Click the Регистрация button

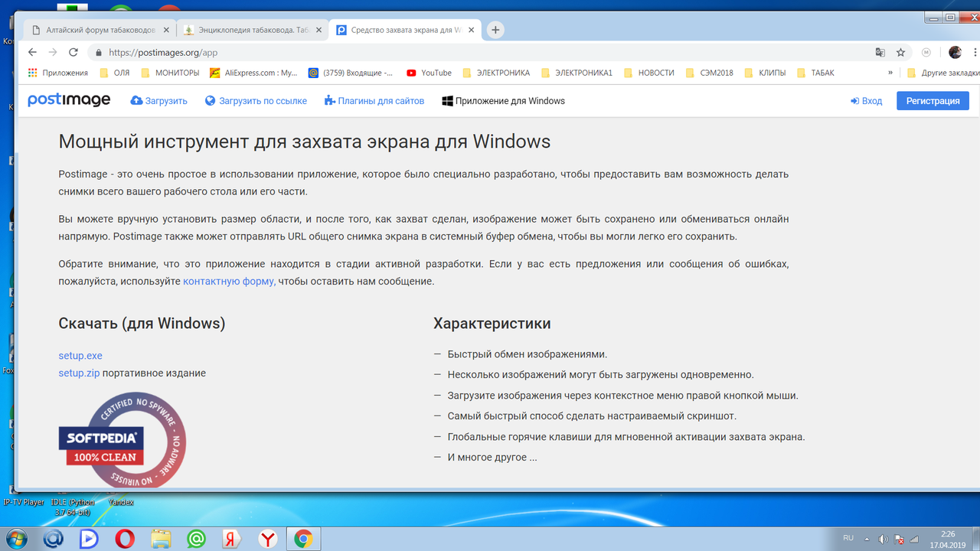click(933, 101)
